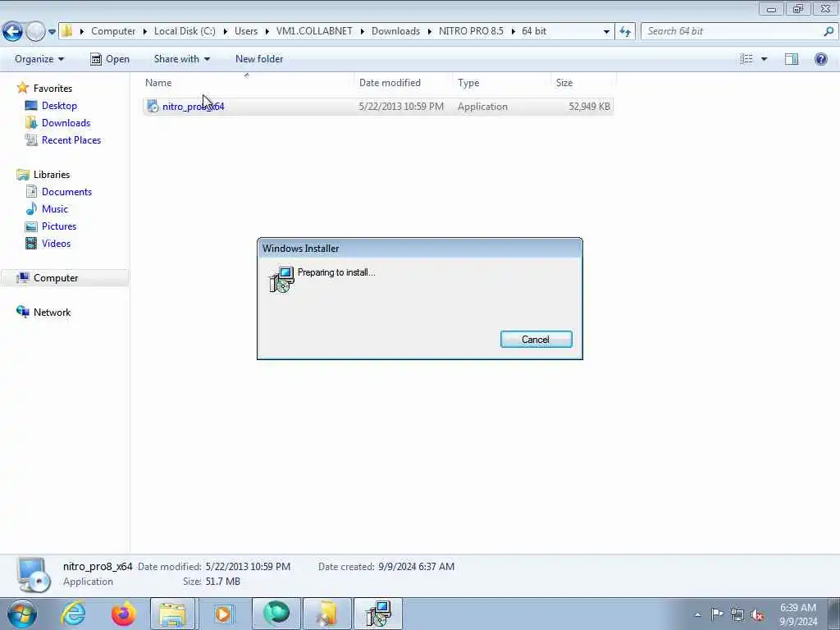Select Recent Places under Favorites
The image size is (840, 630).
(71, 139)
